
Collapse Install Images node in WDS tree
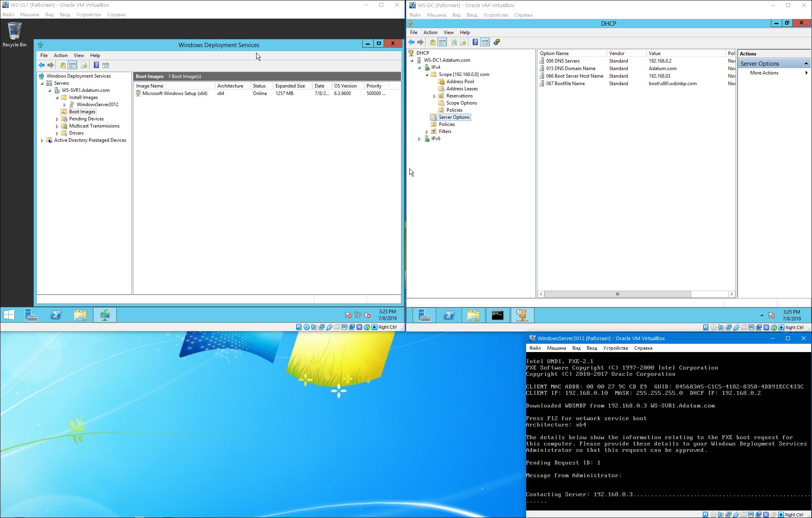click(57, 98)
